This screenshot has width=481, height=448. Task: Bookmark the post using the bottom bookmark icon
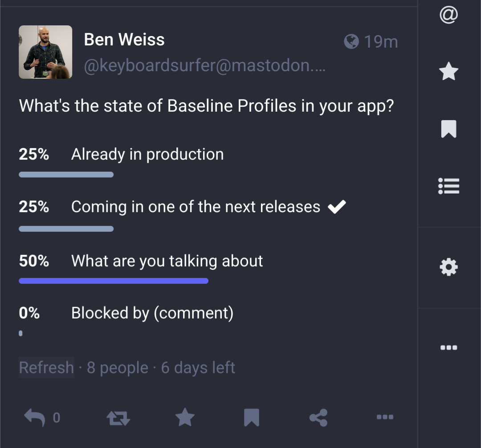click(x=251, y=418)
